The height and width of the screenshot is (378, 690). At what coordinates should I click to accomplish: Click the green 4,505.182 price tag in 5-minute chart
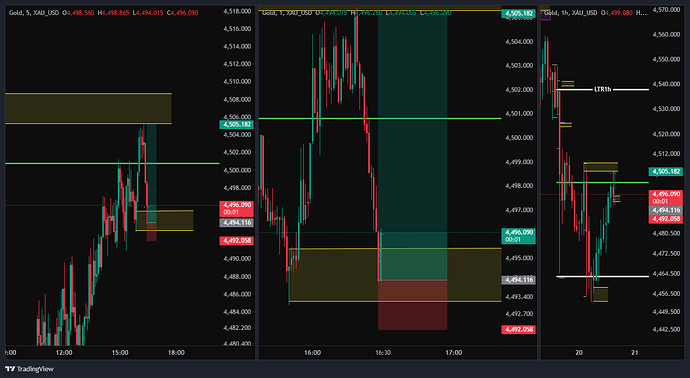click(236, 125)
